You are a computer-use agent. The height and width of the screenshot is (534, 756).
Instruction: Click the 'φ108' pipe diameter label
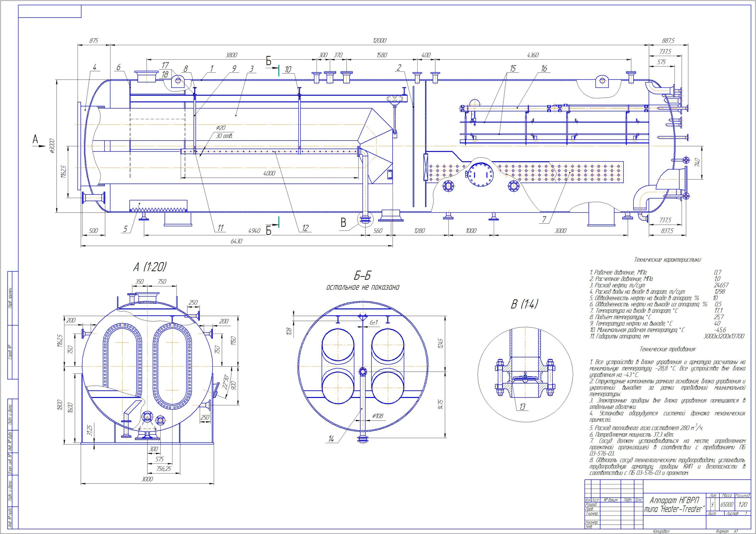point(378,416)
